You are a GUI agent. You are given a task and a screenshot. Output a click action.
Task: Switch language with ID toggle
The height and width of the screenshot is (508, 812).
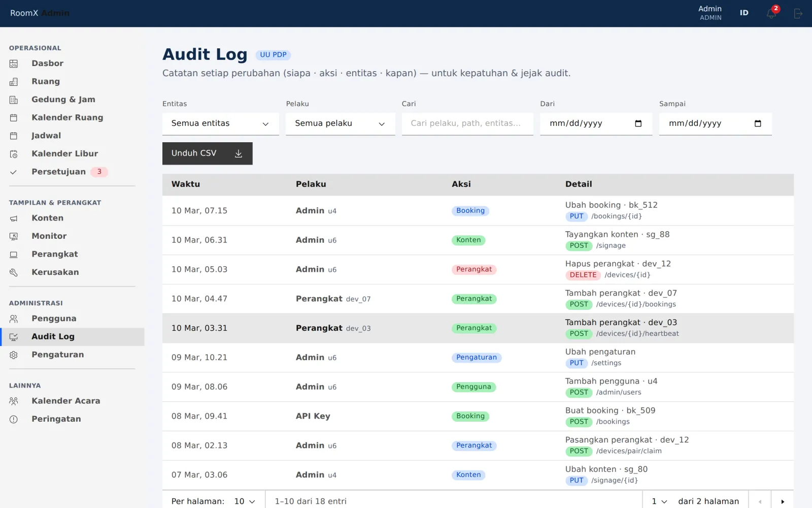[744, 13]
